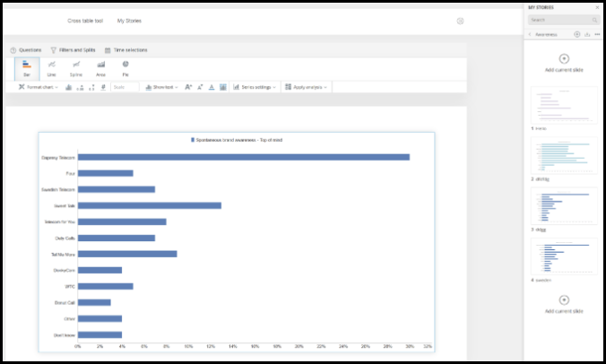Viewport: 606px width, 364px height.
Task: Go back using arrow beside Awareness
Action: pyautogui.click(x=530, y=34)
